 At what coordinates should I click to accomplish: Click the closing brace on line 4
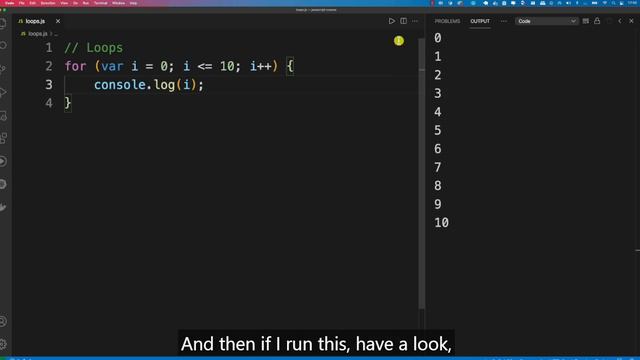point(68,103)
